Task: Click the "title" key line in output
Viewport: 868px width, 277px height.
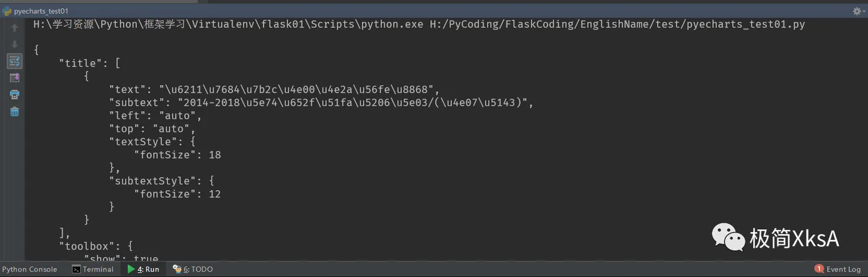Action: click(x=78, y=63)
